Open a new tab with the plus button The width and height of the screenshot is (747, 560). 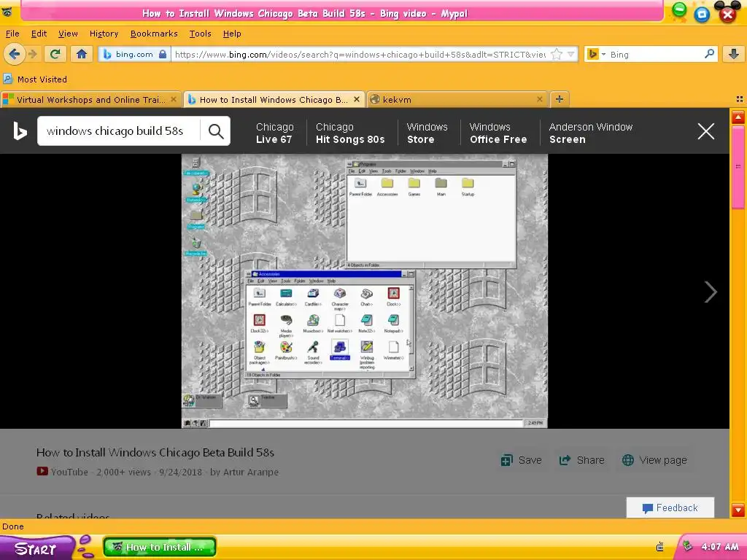click(x=560, y=99)
